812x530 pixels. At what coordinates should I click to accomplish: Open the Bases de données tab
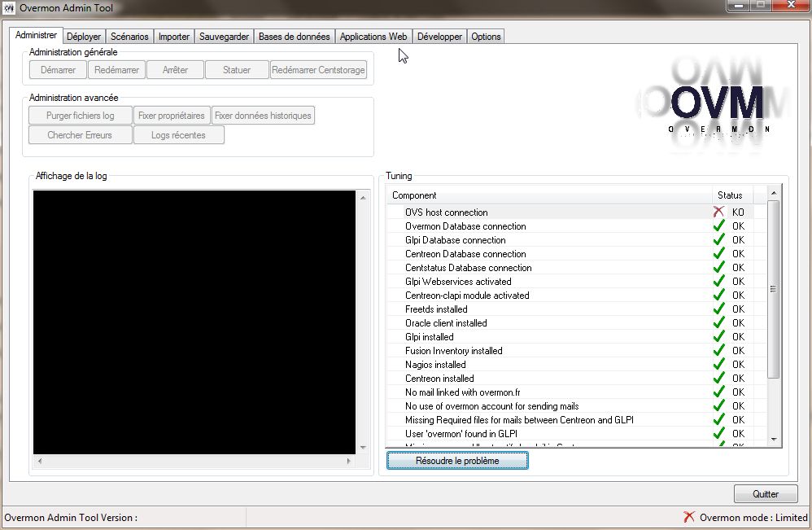click(x=294, y=37)
